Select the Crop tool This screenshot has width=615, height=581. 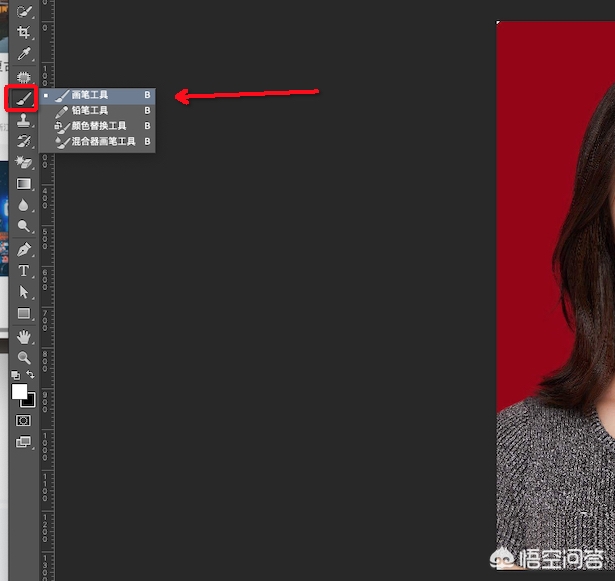click(24, 32)
